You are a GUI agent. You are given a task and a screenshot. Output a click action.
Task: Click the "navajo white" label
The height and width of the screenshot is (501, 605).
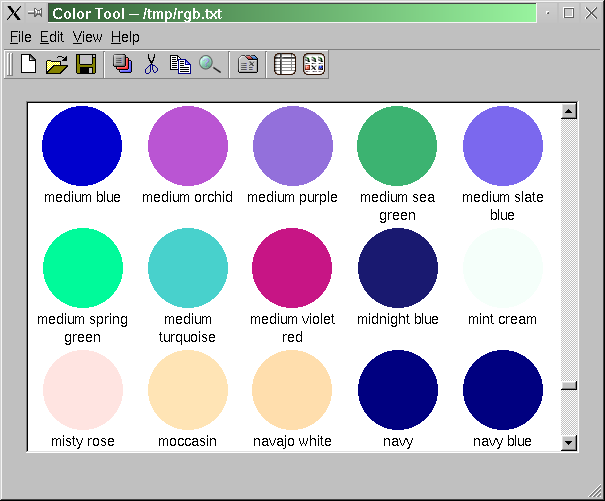click(x=292, y=441)
